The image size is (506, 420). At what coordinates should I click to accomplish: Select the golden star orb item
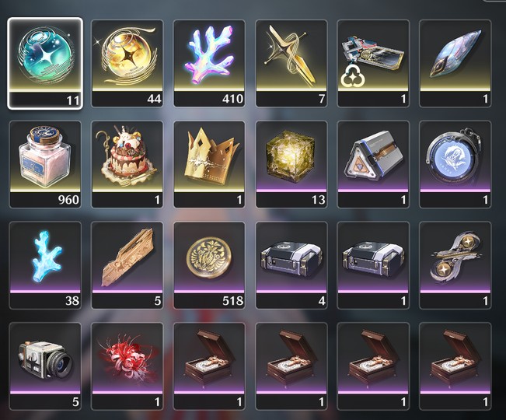pos(127,63)
